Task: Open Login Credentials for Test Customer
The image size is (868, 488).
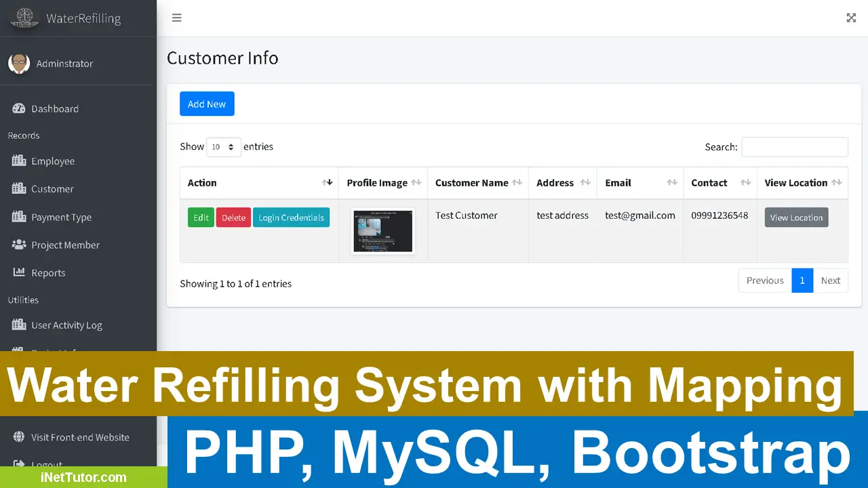Action: pyautogui.click(x=291, y=218)
